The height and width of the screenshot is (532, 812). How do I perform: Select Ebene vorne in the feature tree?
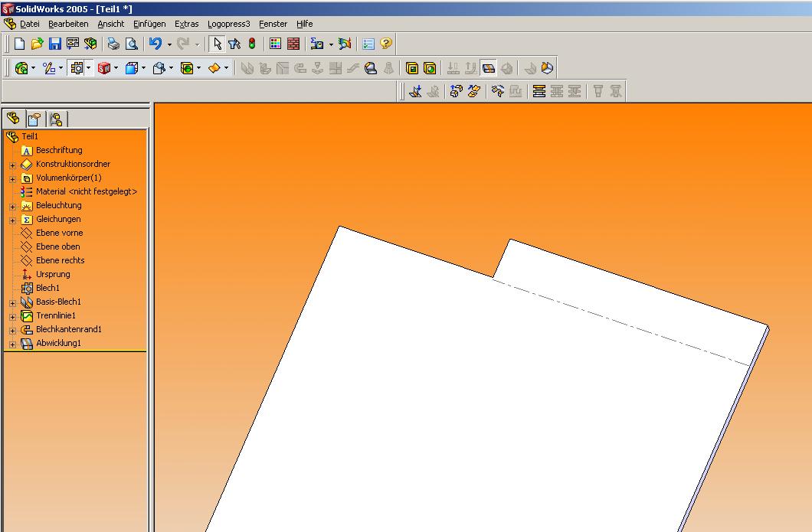[x=59, y=233]
